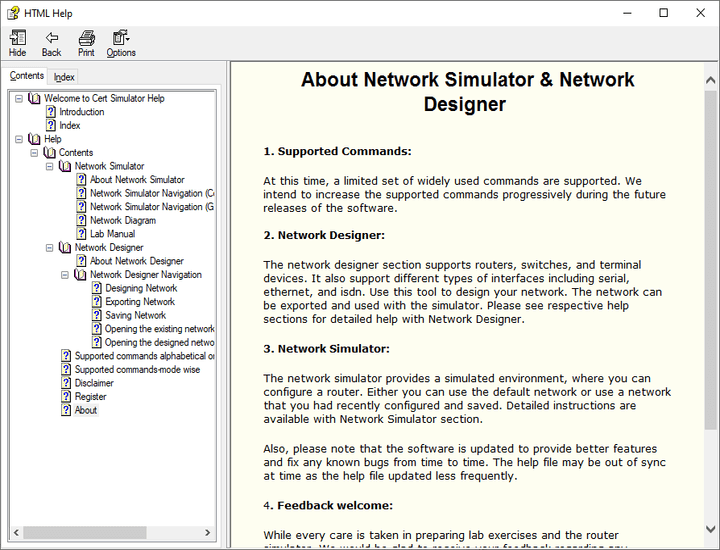Maximize the HTML Help window

click(664, 13)
